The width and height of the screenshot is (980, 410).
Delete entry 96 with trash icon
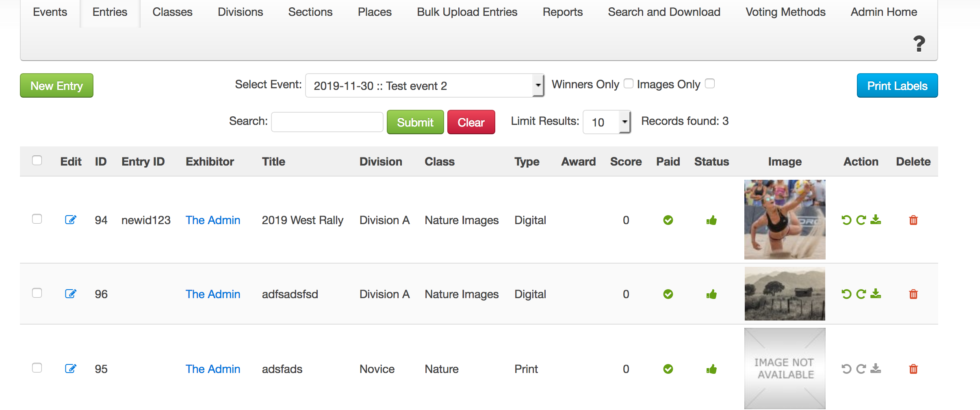(913, 294)
